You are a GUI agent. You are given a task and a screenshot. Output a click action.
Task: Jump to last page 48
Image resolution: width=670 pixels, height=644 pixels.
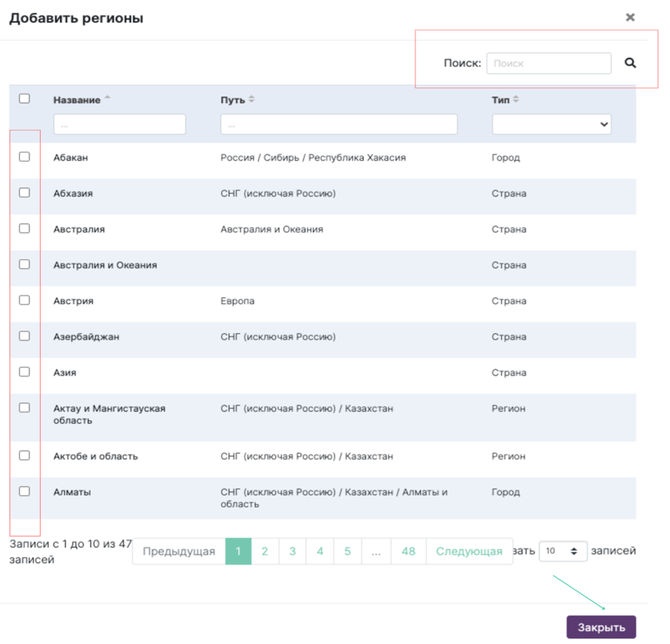click(408, 551)
